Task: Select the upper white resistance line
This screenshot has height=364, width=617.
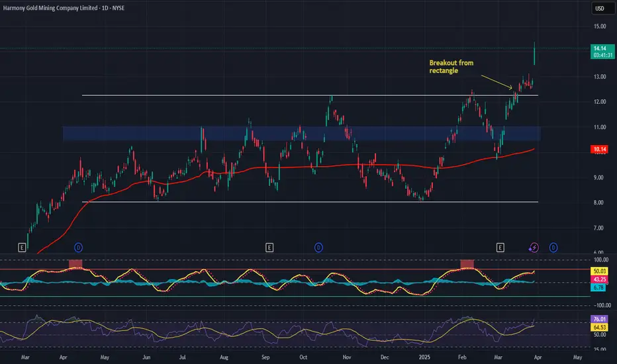Action: coord(310,95)
